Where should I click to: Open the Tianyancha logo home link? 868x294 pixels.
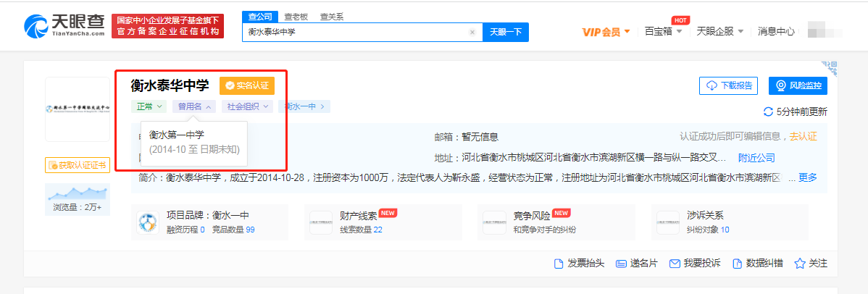(x=64, y=25)
